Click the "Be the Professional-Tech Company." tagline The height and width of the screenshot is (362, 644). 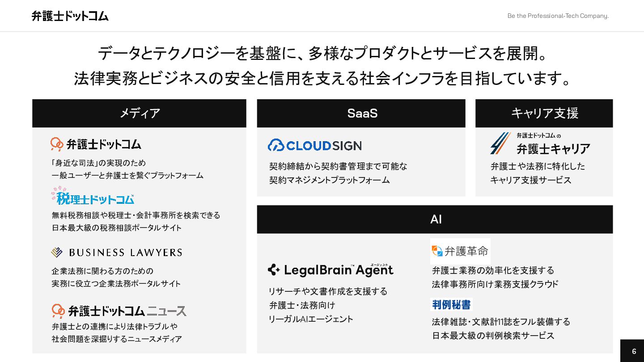point(558,16)
